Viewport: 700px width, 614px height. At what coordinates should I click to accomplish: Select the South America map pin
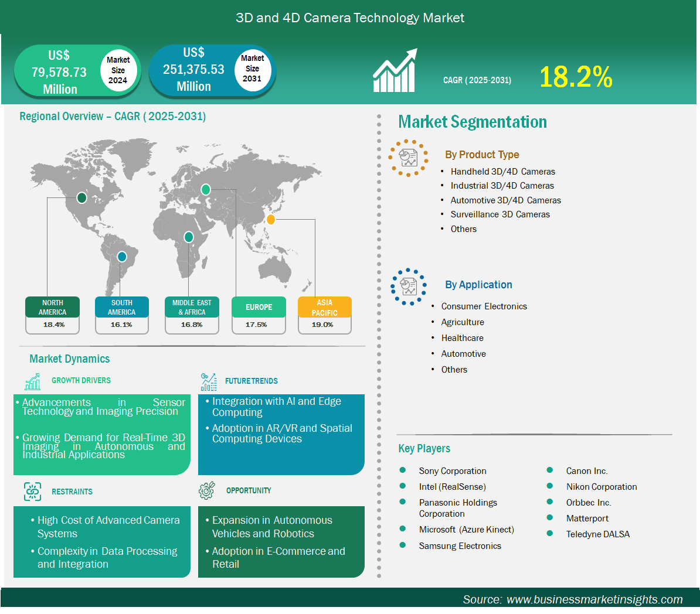[121, 257]
